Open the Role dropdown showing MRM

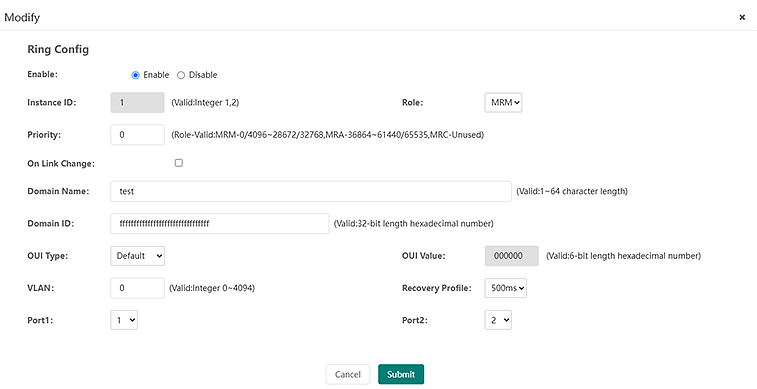coord(503,103)
